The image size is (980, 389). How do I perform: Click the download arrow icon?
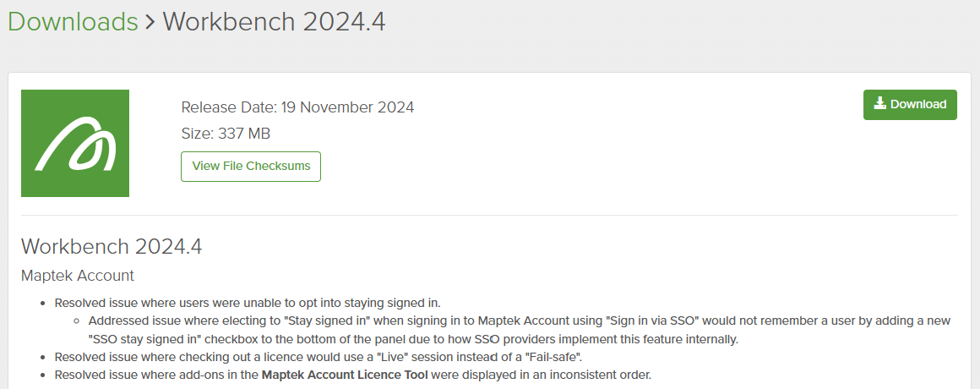[x=879, y=104]
